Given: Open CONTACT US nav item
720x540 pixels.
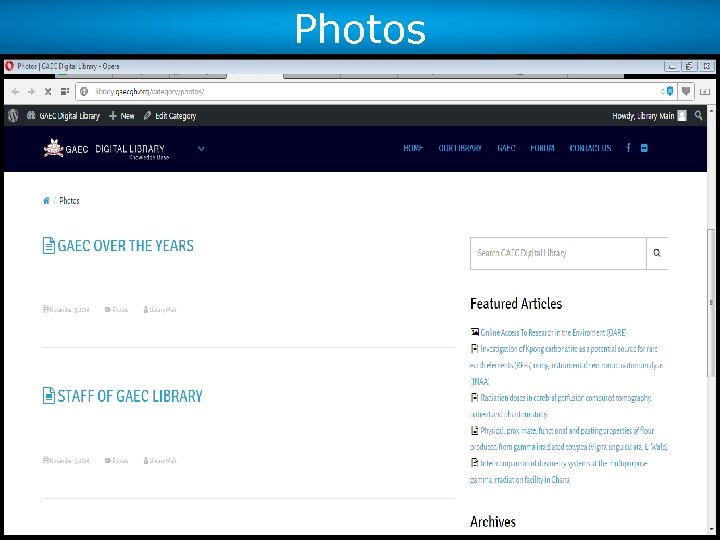Looking at the screenshot, I should point(590,148).
